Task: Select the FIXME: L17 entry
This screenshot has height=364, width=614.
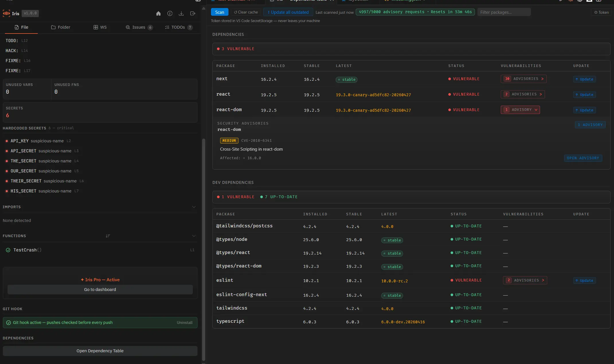Action: coord(18,71)
